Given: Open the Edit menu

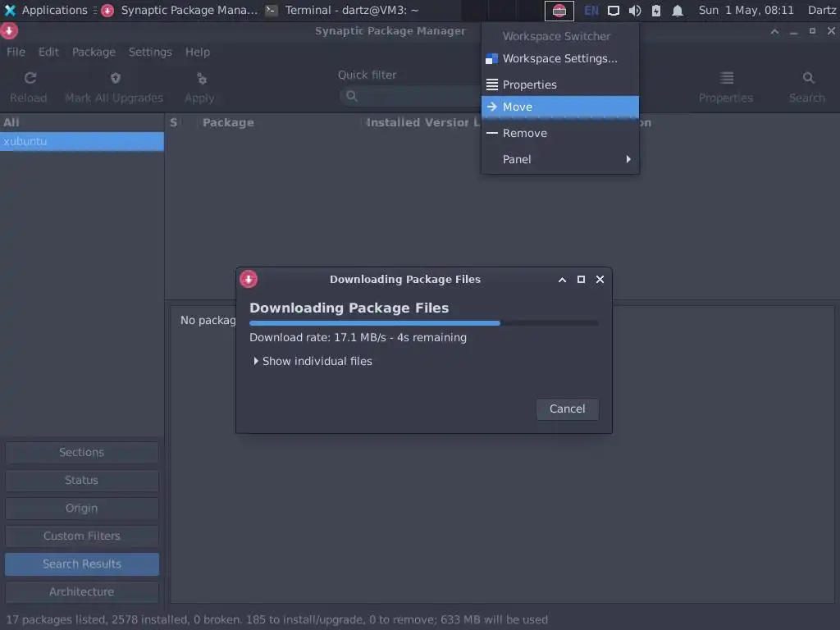Looking at the screenshot, I should click(48, 52).
